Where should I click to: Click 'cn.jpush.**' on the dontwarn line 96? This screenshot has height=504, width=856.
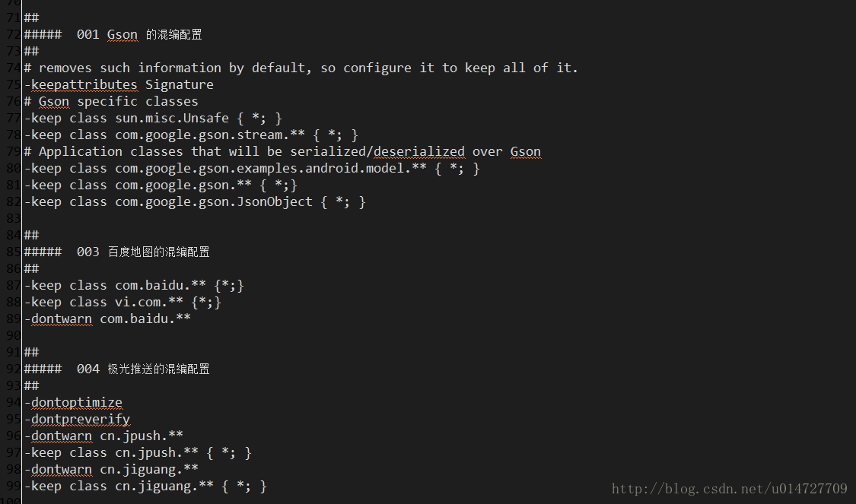(x=142, y=436)
